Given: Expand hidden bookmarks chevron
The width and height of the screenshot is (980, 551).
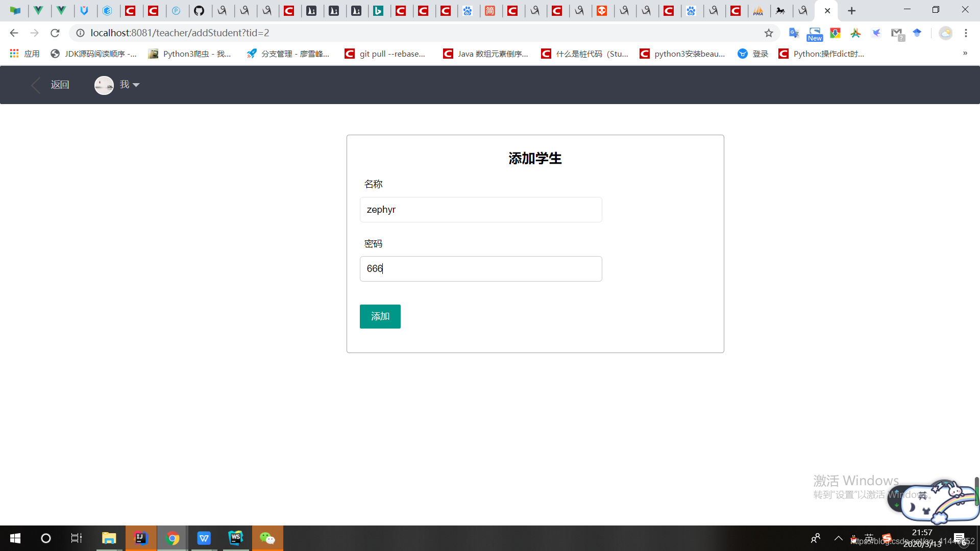Looking at the screenshot, I should pos(965,53).
